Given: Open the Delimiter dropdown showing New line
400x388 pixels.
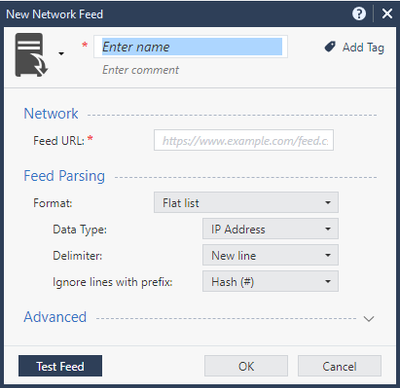Looking at the screenshot, I should coord(270,255).
